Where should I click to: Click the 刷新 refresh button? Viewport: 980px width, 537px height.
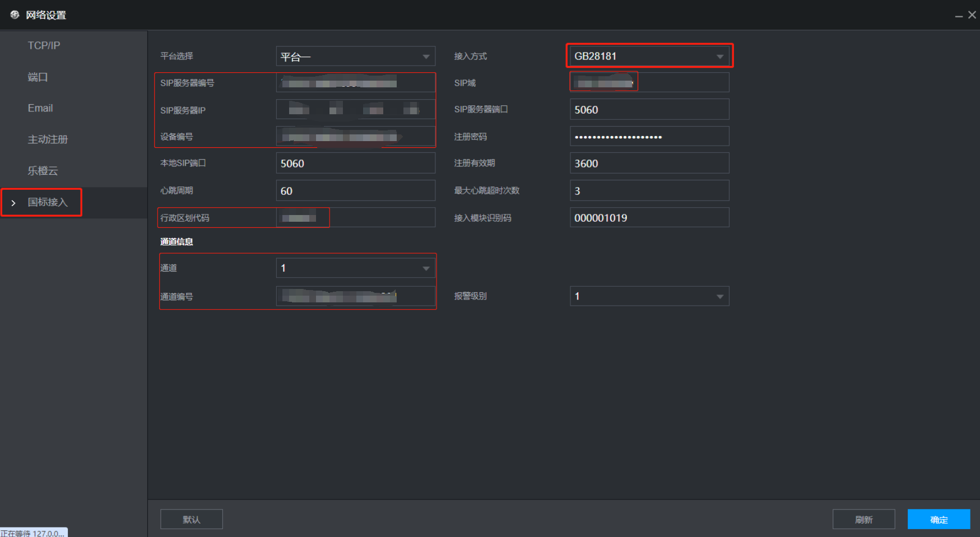863,520
